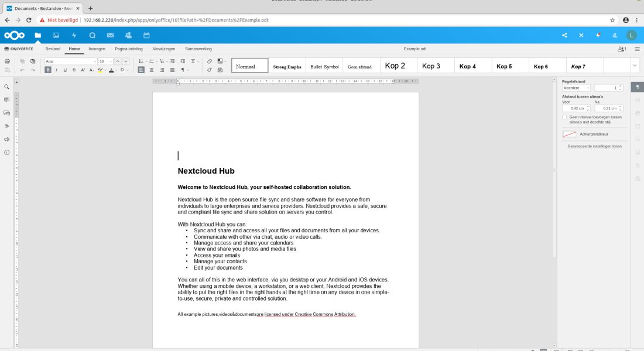Center align the paragraph
The width and height of the screenshot is (644, 351).
150,70
